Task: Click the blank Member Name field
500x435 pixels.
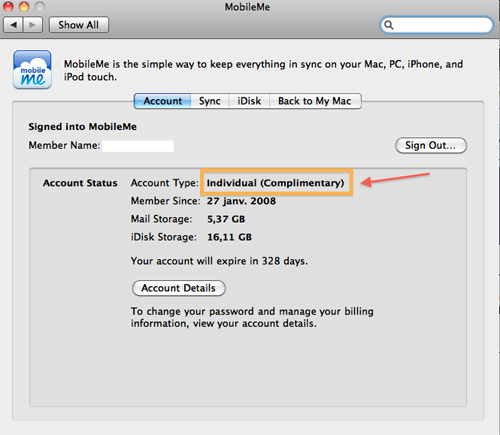Action: click(x=138, y=146)
